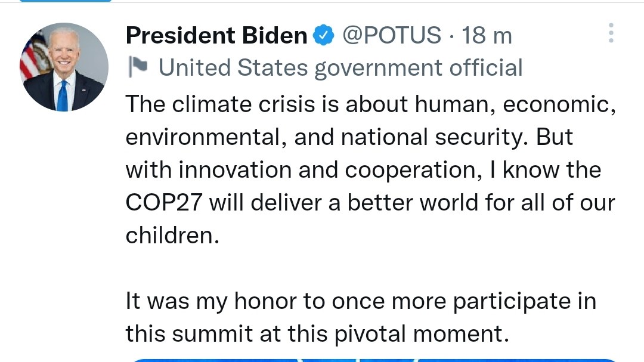Click the blue verified checkmark badge

[x=323, y=36]
